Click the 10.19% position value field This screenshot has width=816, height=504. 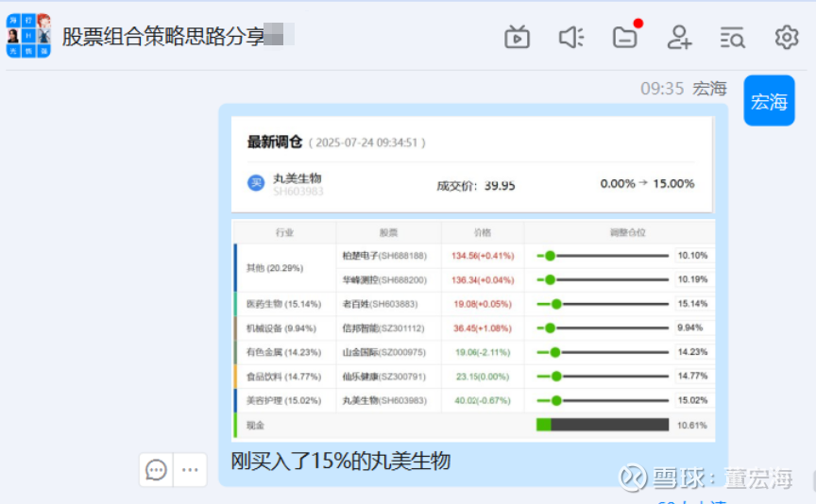coord(693,279)
